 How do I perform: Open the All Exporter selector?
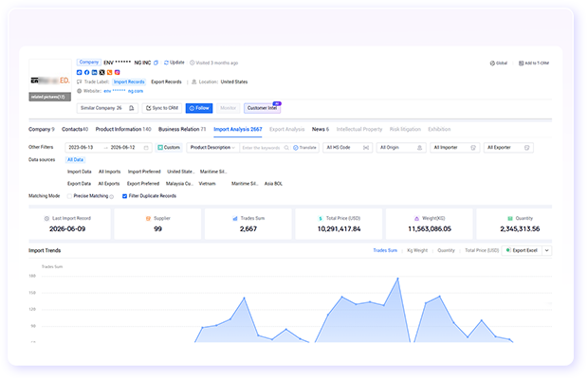click(x=508, y=148)
